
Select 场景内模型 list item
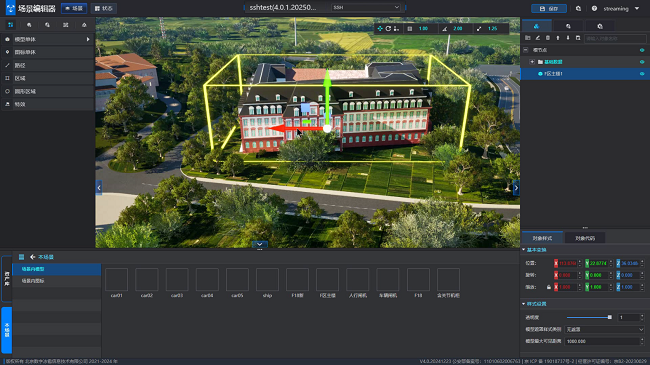57,269
